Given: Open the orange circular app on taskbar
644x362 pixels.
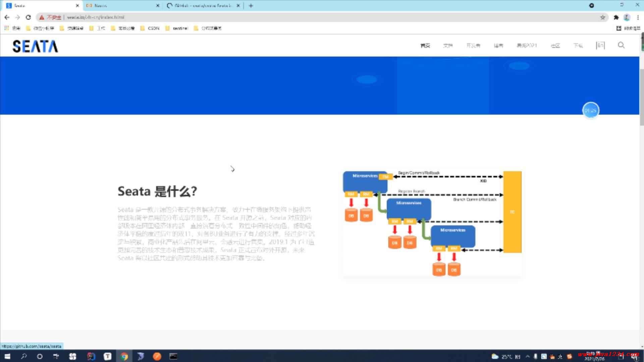Looking at the screenshot, I should 157,356.
